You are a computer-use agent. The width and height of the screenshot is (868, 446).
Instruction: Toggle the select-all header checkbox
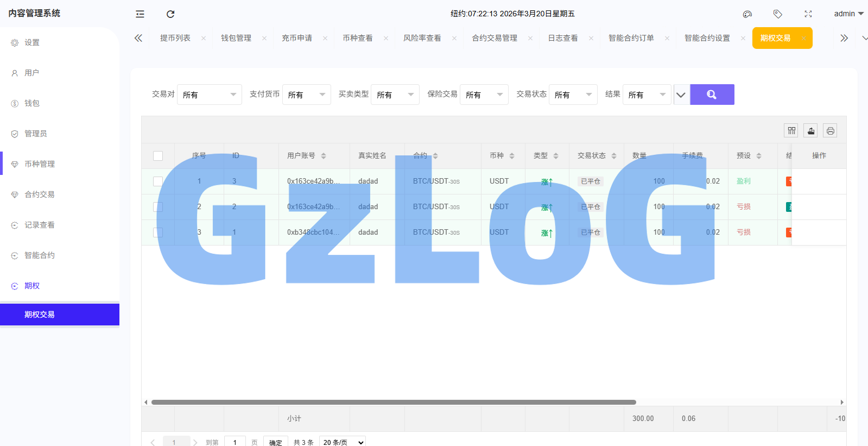click(158, 156)
